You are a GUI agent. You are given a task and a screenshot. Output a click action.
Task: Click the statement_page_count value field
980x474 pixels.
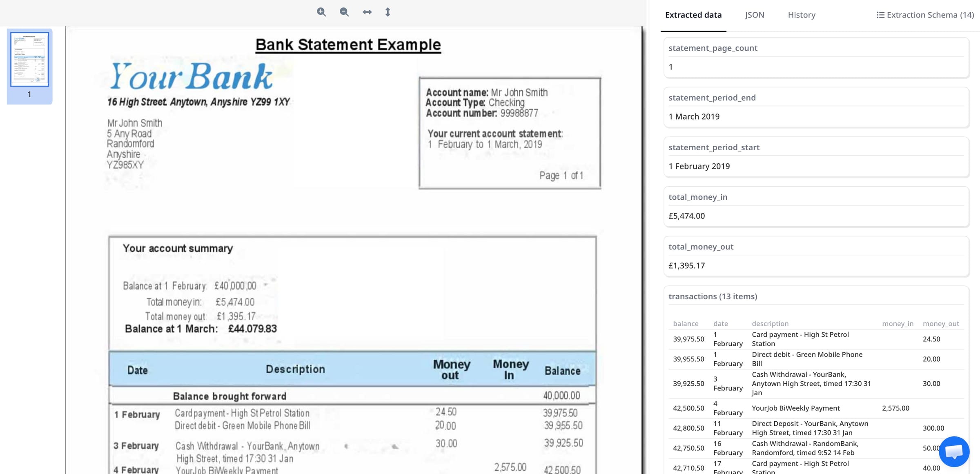[x=816, y=67]
